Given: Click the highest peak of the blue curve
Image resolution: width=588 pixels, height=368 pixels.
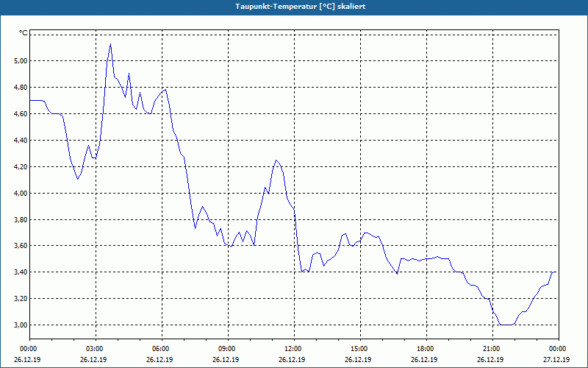Looking at the screenshot, I should pyautogui.click(x=111, y=44).
